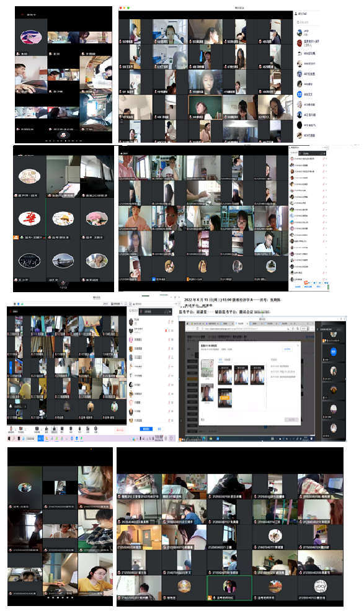
Task: Click gray button at bottom right of snapshot dialog
Action: [x=291, y=420]
